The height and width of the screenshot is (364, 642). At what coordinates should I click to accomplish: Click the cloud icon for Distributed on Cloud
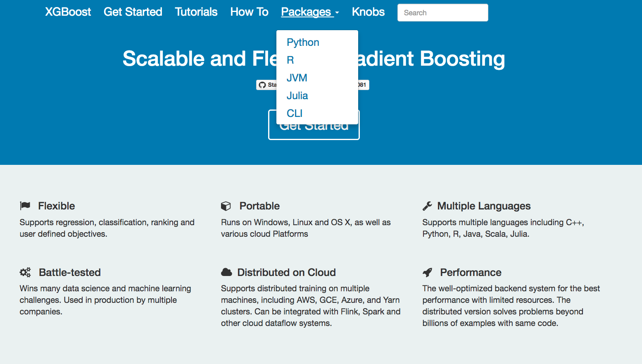click(x=226, y=271)
